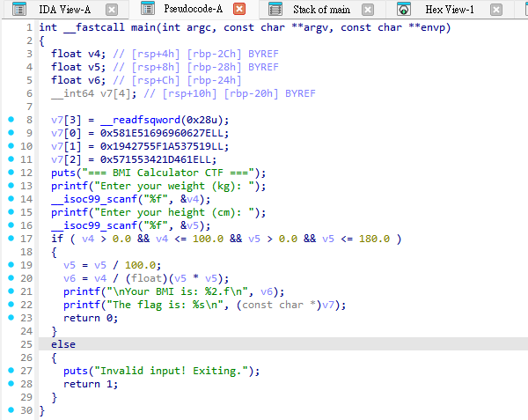Click the __isoc99_scanf call on line 14
The image size is (528, 420).
click(x=94, y=199)
